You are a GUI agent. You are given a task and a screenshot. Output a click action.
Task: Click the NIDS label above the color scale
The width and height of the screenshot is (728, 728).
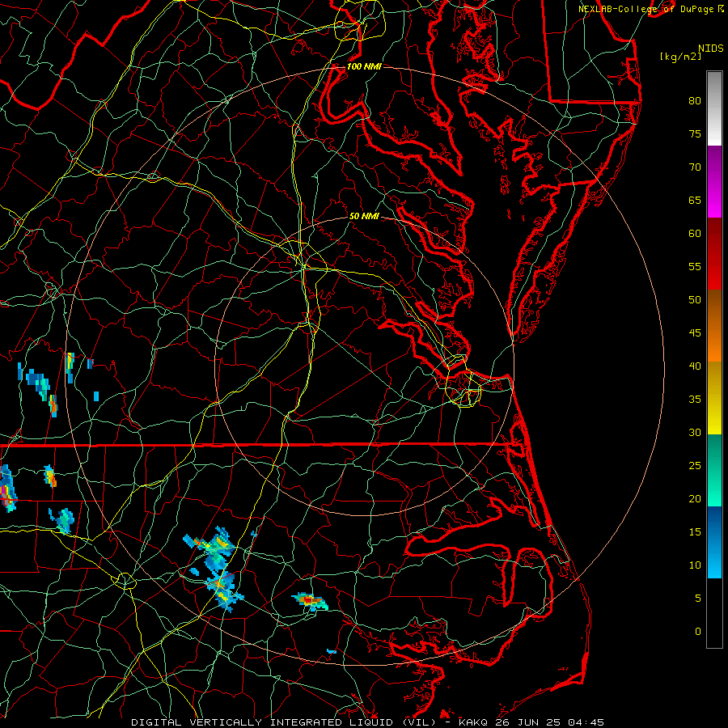click(711, 49)
